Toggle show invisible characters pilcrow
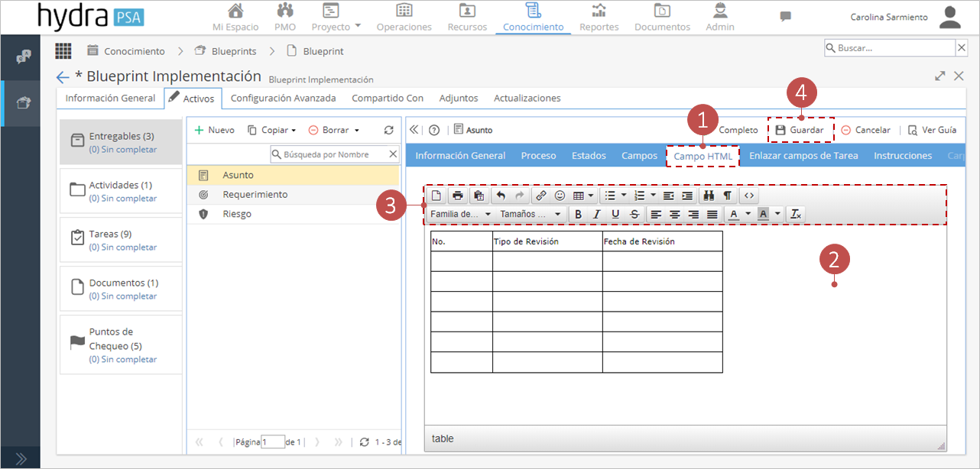The height and width of the screenshot is (469, 980). click(727, 196)
